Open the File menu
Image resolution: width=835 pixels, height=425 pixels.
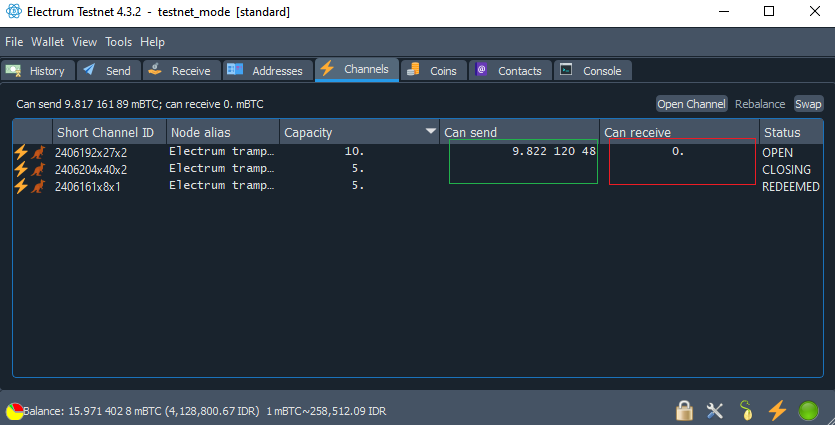[14, 42]
